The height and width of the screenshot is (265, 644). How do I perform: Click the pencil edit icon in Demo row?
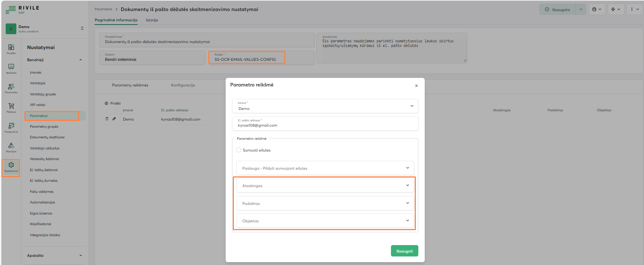(x=114, y=119)
